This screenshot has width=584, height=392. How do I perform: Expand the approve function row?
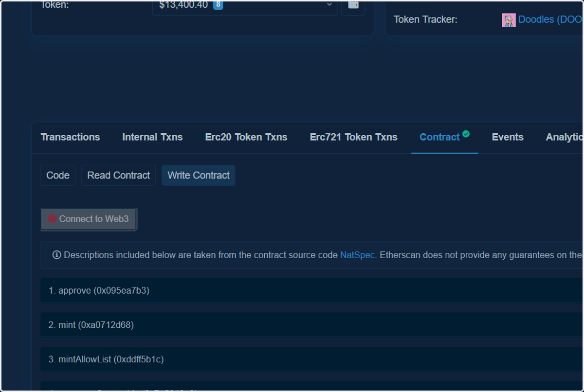(x=311, y=291)
